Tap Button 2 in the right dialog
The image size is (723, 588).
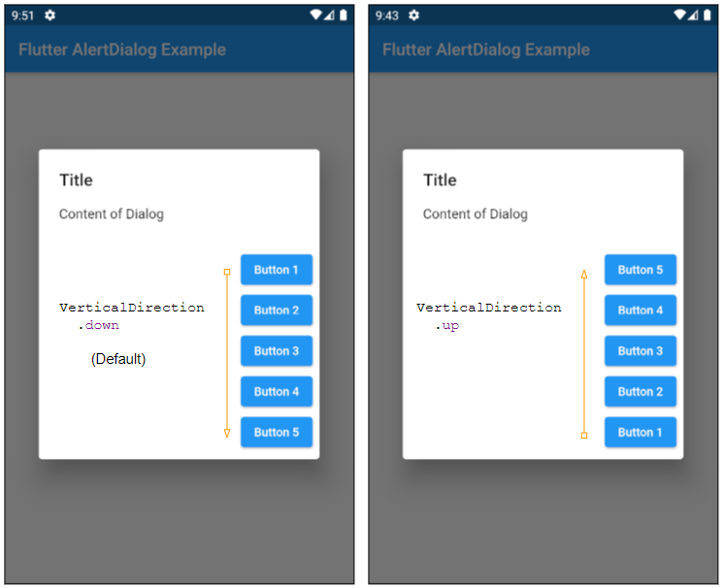641,392
